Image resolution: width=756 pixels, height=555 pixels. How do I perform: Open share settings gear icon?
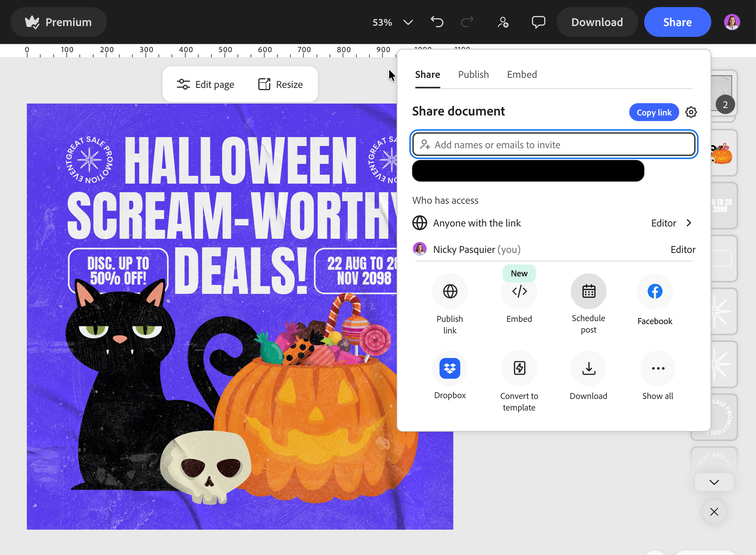pyautogui.click(x=691, y=112)
